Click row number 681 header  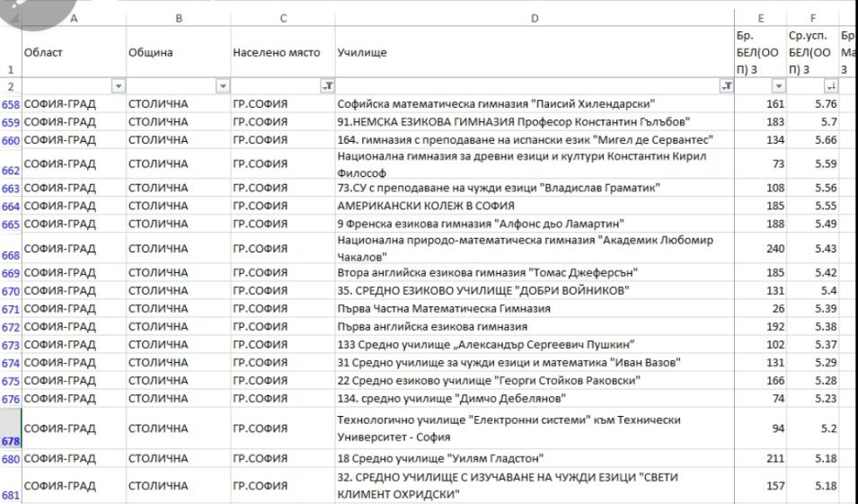click(x=11, y=496)
